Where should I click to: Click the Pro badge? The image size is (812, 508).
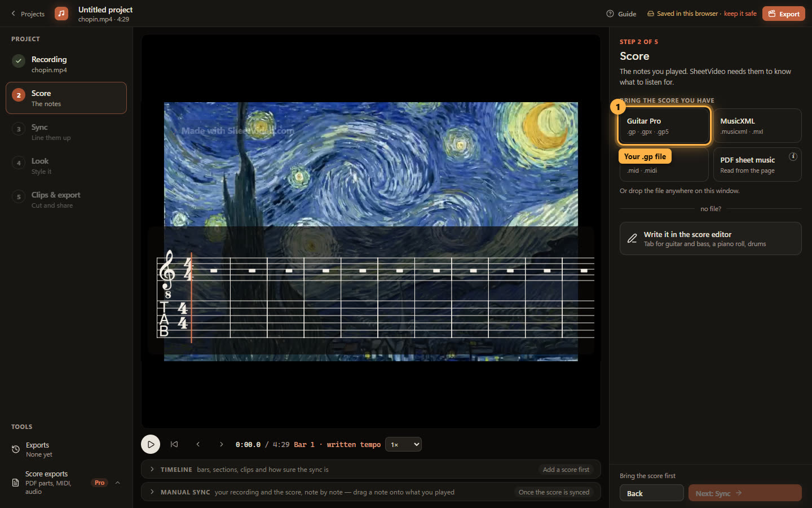(x=100, y=483)
